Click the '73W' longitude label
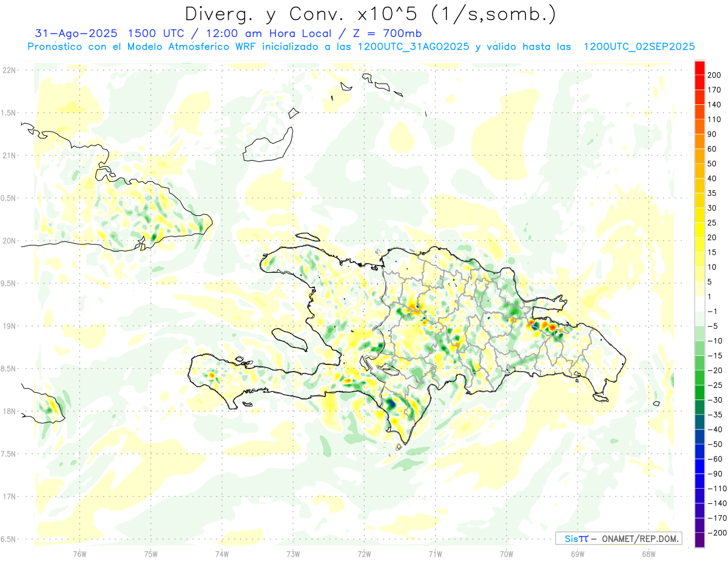This screenshot has width=728, height=562. tap(293, 554)
